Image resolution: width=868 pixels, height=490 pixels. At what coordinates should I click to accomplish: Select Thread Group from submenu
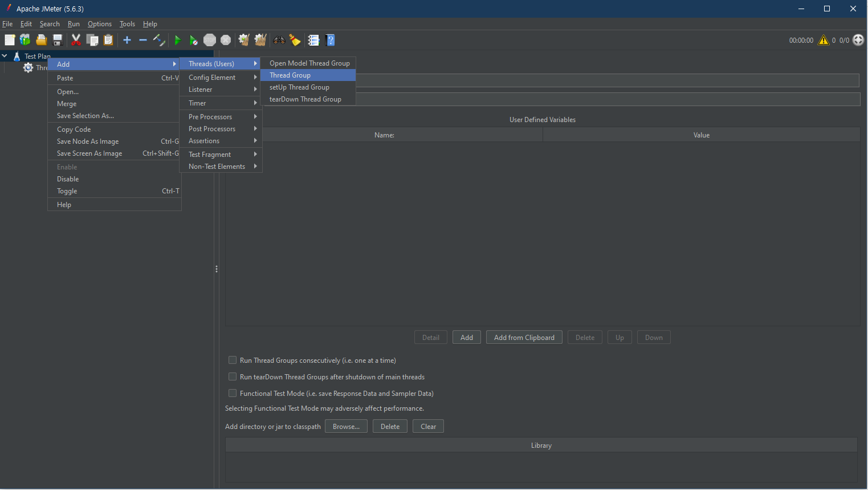point(308,75)
